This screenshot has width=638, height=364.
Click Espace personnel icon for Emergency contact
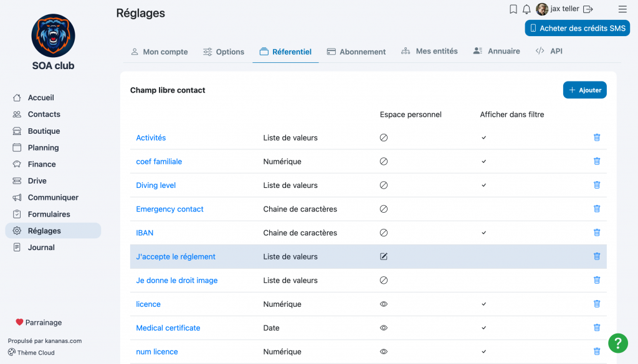tap(384, 209)
